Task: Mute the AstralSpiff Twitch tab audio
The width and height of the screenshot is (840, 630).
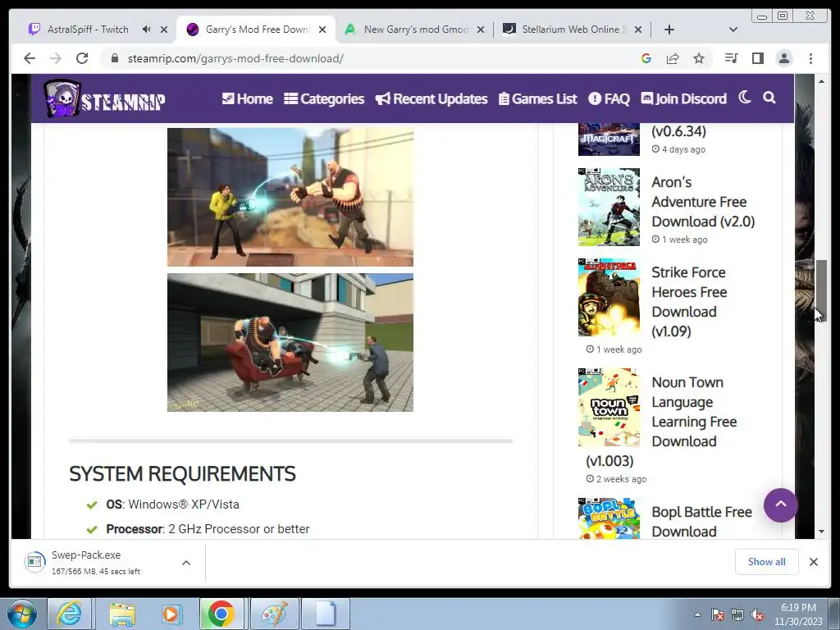Action: point(146,30)
